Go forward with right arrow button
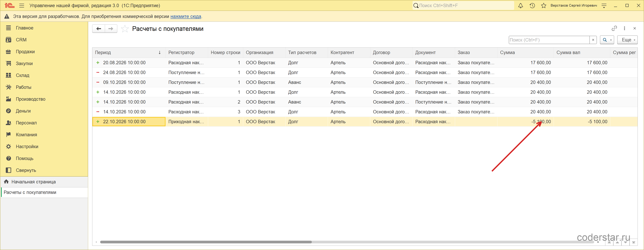 click(111, 29)
